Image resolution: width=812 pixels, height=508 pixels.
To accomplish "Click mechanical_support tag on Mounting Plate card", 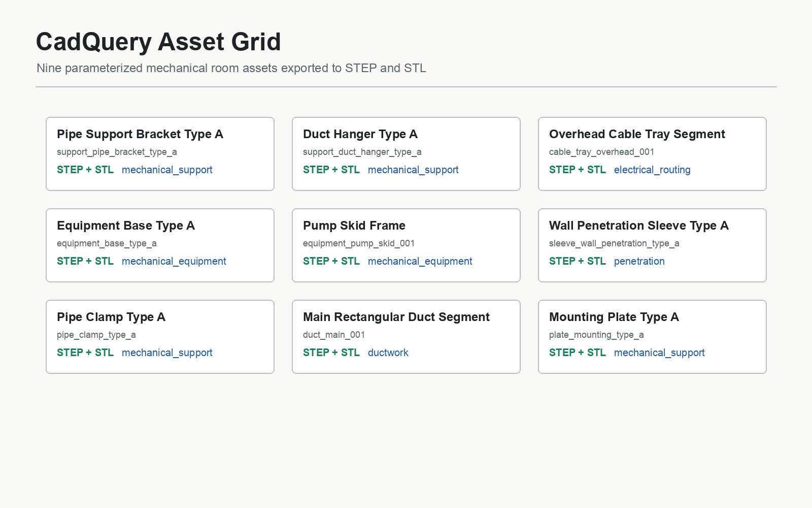I will pyautogui.click(x=659, y=353).
